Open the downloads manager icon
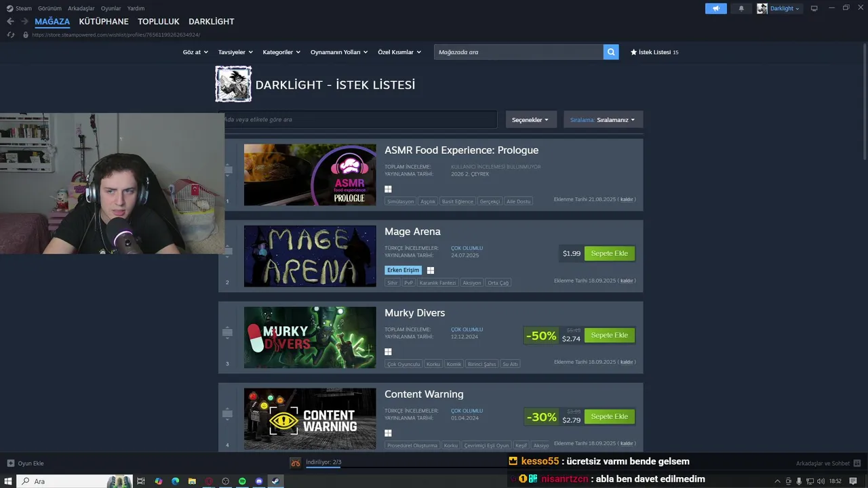 (x=296, y=463)
